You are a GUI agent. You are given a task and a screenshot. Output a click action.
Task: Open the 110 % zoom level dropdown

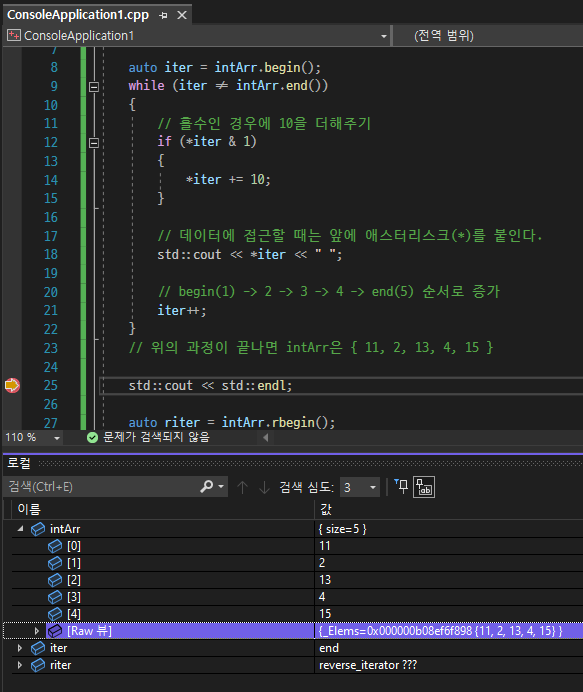56,438
